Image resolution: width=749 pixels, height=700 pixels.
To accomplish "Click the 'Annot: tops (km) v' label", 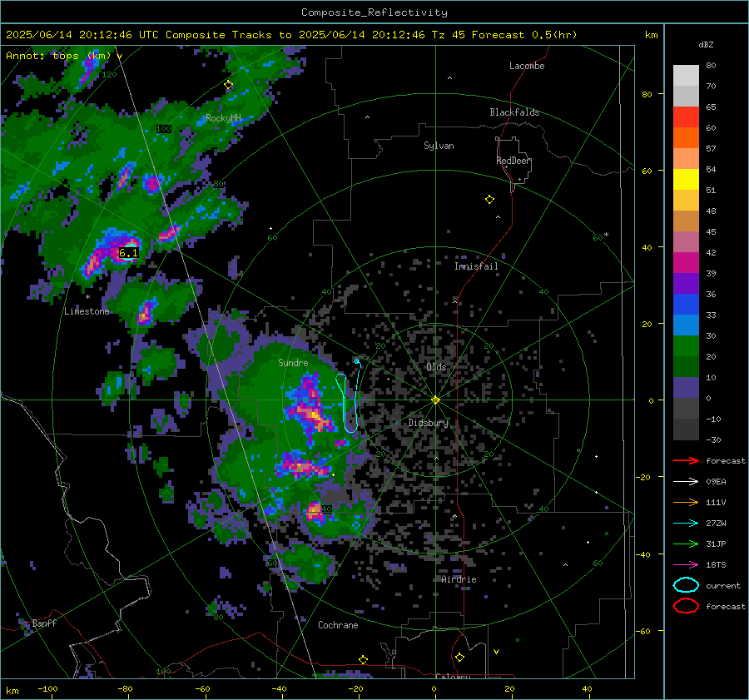I will pyautogui.click(x=64, y=56).
